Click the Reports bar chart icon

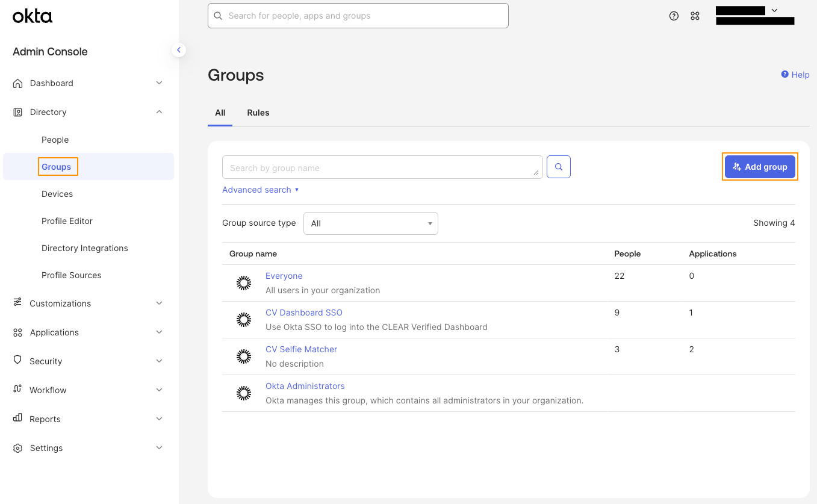[18, 418]
